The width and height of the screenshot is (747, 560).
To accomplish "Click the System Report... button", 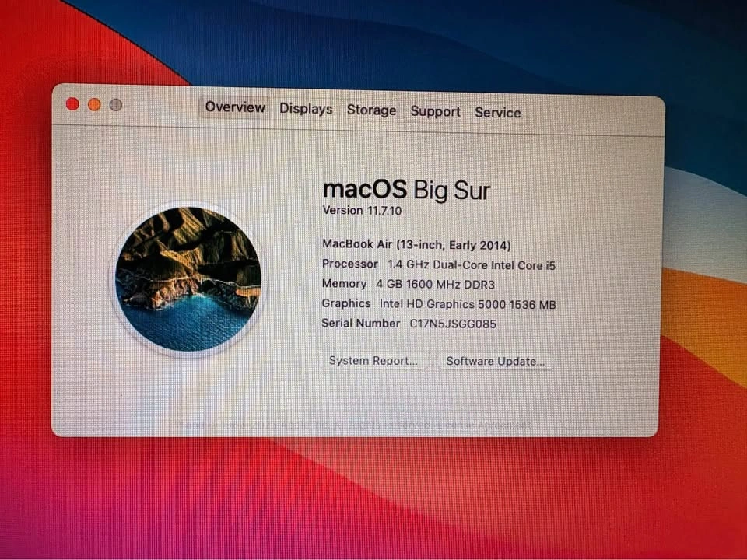I will pos(373,361).
